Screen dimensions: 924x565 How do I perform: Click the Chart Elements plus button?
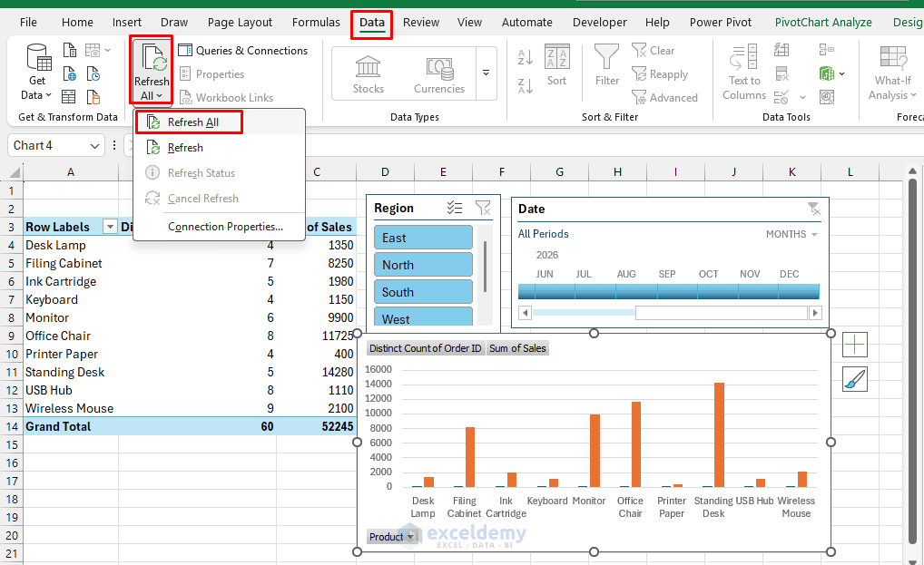(x=854, y=345)
